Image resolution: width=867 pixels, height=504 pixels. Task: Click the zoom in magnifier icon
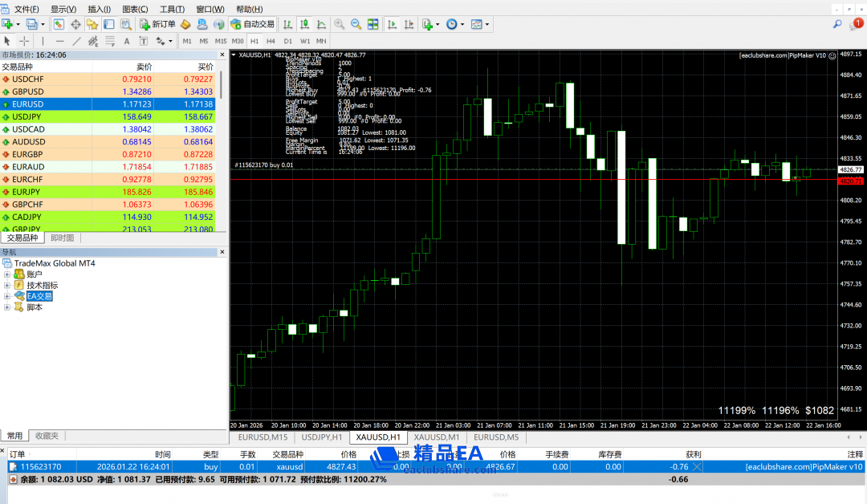tap(339, 24)
